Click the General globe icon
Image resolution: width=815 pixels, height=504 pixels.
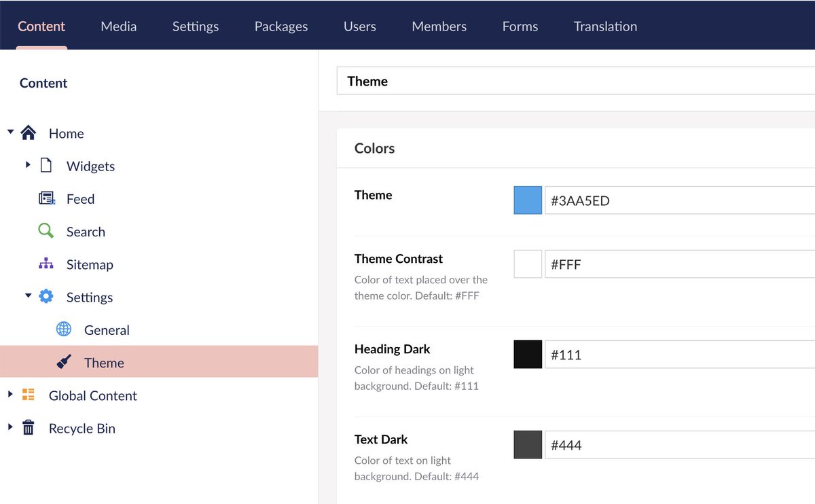tap(64, 329)
